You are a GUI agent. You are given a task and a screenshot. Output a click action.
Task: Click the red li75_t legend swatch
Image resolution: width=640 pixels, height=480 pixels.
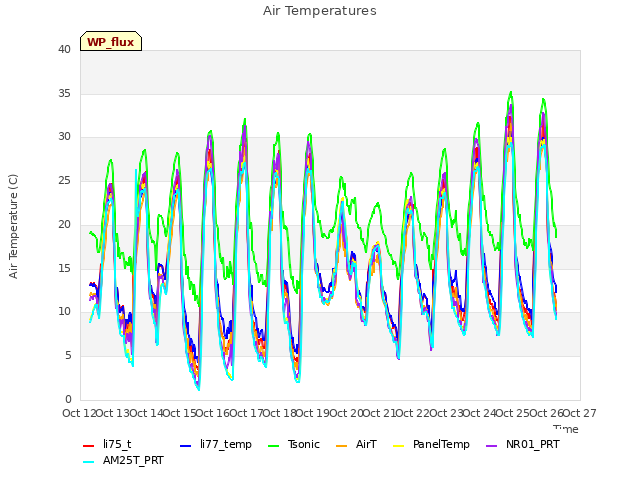pyautogui.click(x=89, y=445)
